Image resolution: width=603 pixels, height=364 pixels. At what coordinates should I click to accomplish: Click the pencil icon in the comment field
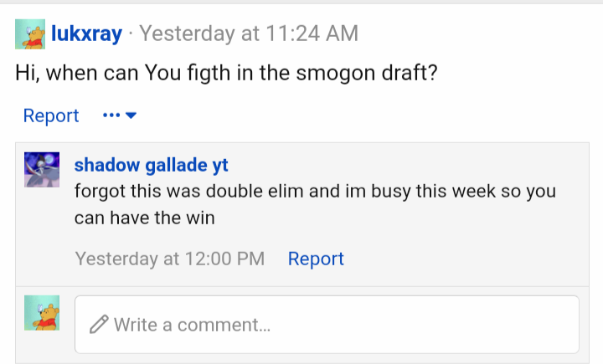coord(99,325)
